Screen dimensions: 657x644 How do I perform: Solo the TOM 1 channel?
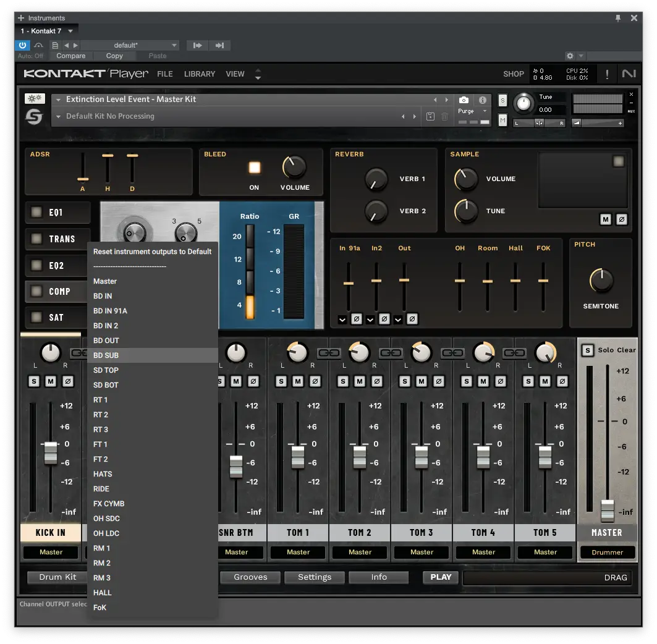[x=281, y=381]
